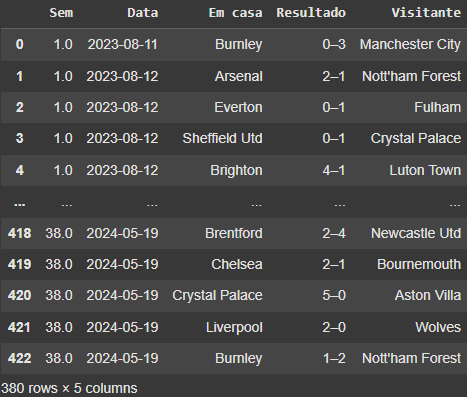This screenshot has height=397, width=467.
Task: Select the Chelsea cell
Action: [x=237, y=264]
